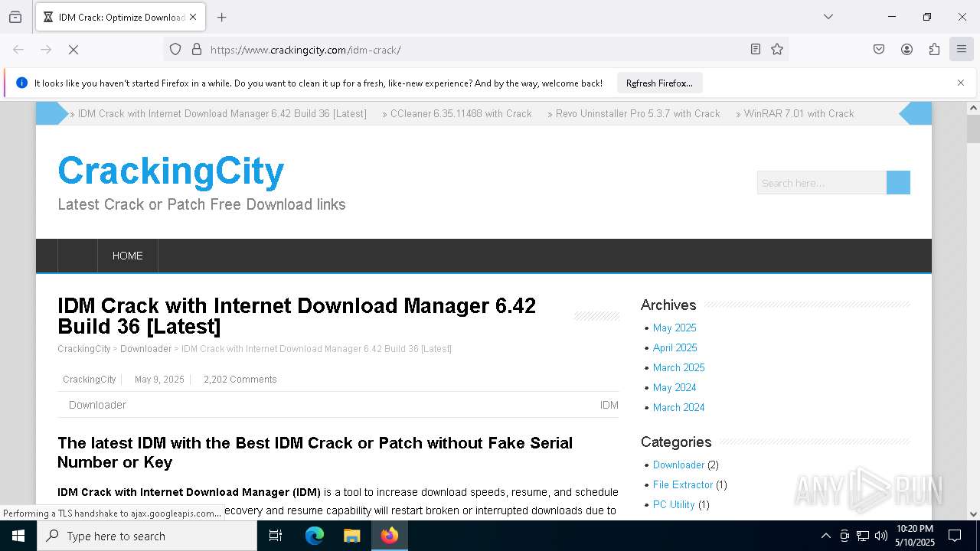Open network icon in system tray

point(863,536)
